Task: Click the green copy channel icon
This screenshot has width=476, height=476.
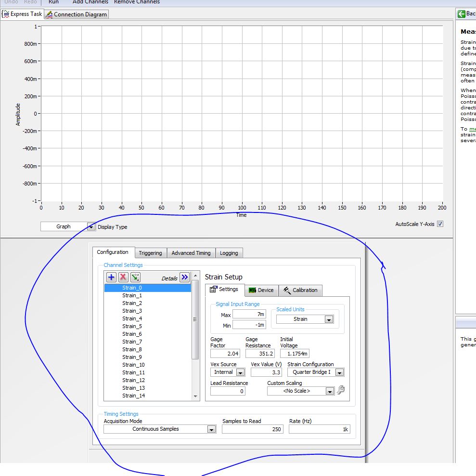Action: click(135, 277)
